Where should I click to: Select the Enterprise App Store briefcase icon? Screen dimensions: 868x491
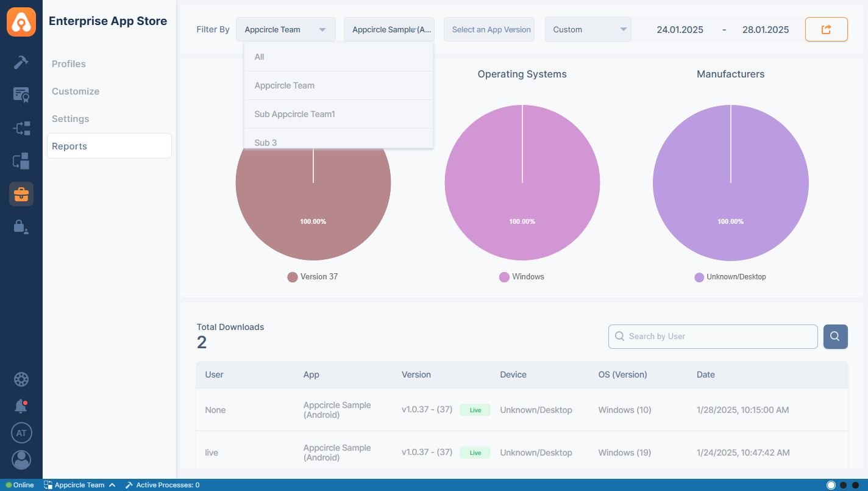click(x=21, y=194)
